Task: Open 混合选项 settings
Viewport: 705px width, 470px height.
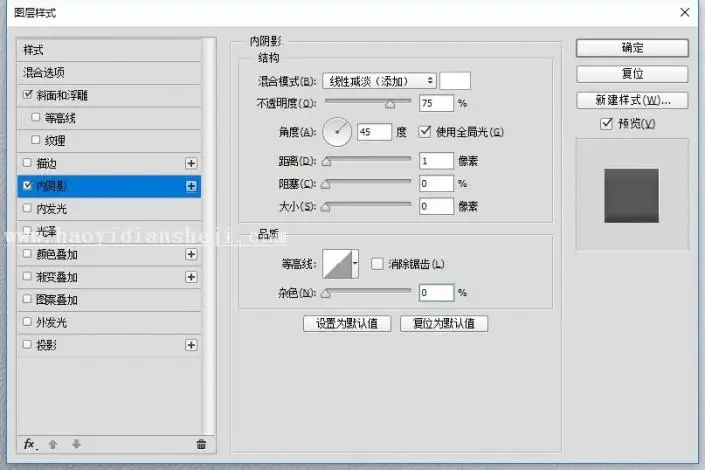Action: [109, 72]
